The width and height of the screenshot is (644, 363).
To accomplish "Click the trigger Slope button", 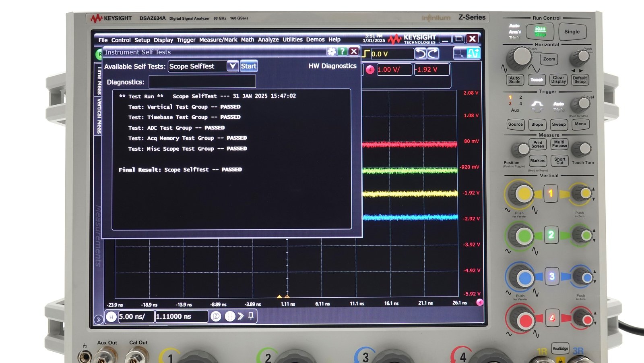I will tap(537, 124).
